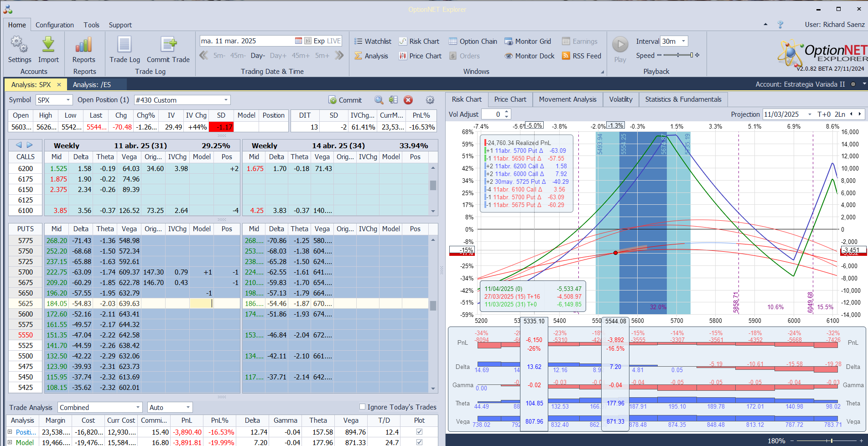Open the Tools ribbon tab

(x=91, y=25)
